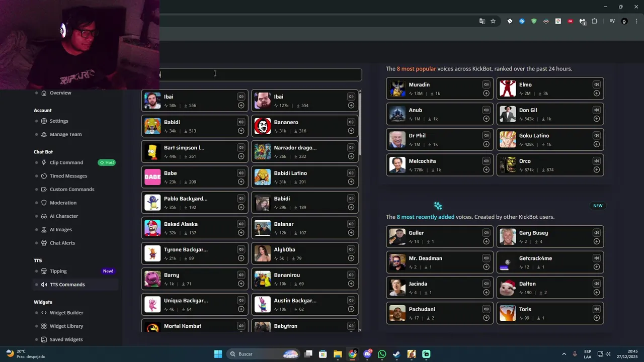Image resolution: width=644 pixels, height=362 pixels.
Task: Add the Gary Busey voice
Action: (596, 241)
